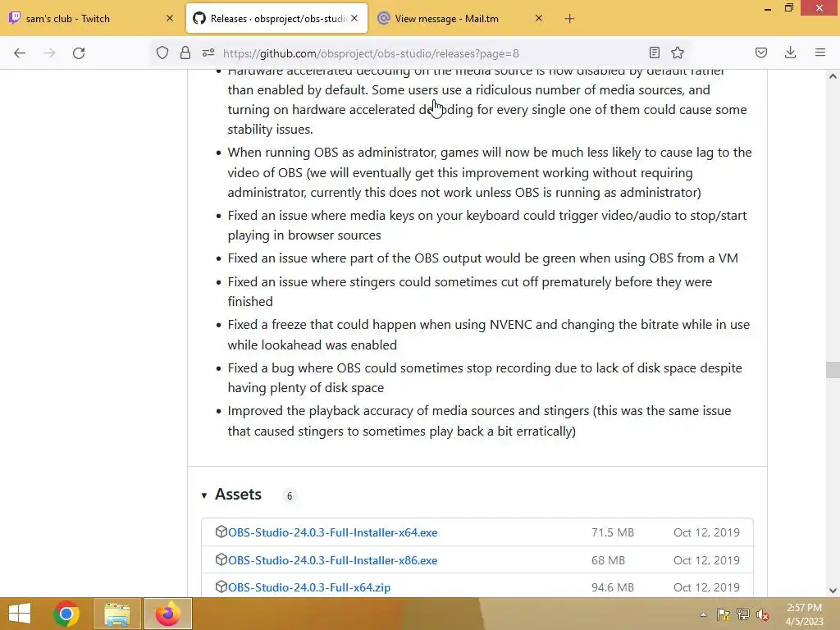The width and height of the screenshot is (840, 630).
Task: Open a new tab with the plus button
Action: pos(569,19)
